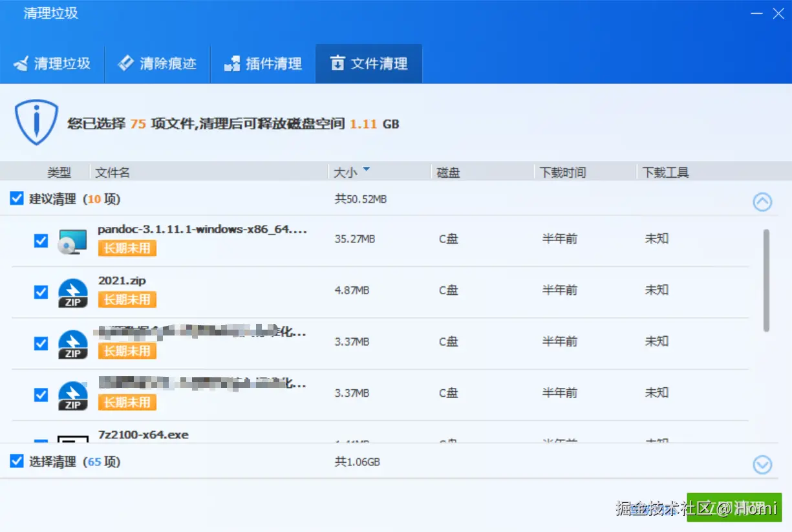Switch to the 清除痕迹 tab
The width and height of the screenshot is (792, 532).
pyautogui.click(x=158, y=64)
